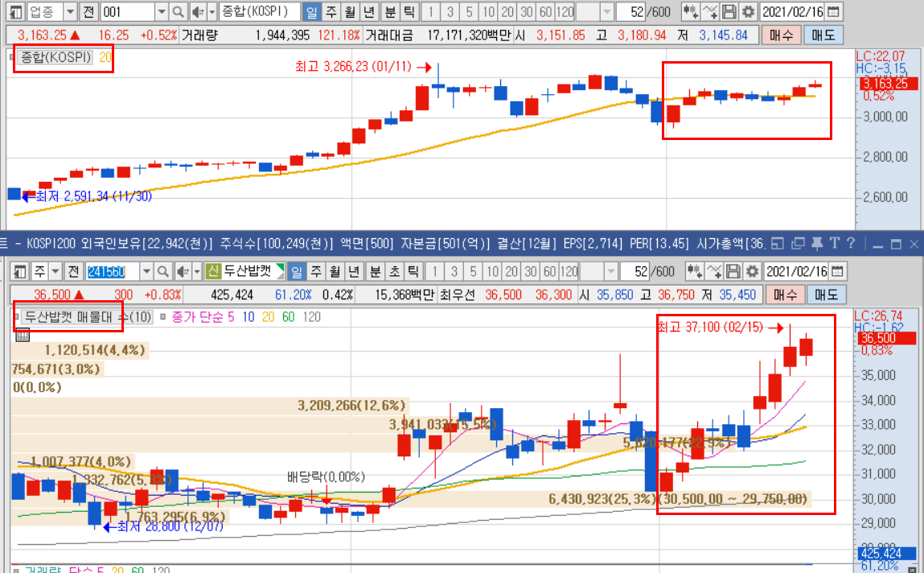Image resolution: width=924 pixels, height=573 pixels.
Task: Click the save disk icon in KOSPI toolbar
Action: pyautogui.click(x=729, y=12)
